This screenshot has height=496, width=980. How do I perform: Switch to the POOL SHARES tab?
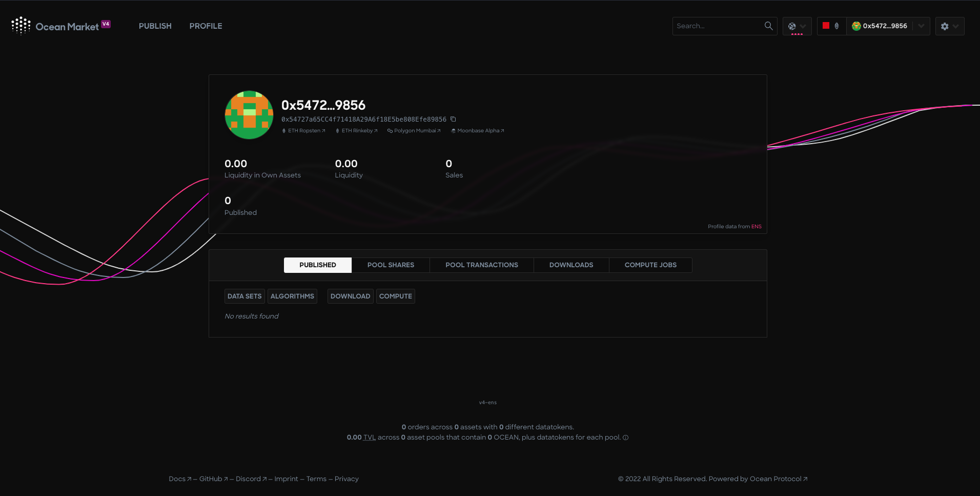click(x=391, y=265)
